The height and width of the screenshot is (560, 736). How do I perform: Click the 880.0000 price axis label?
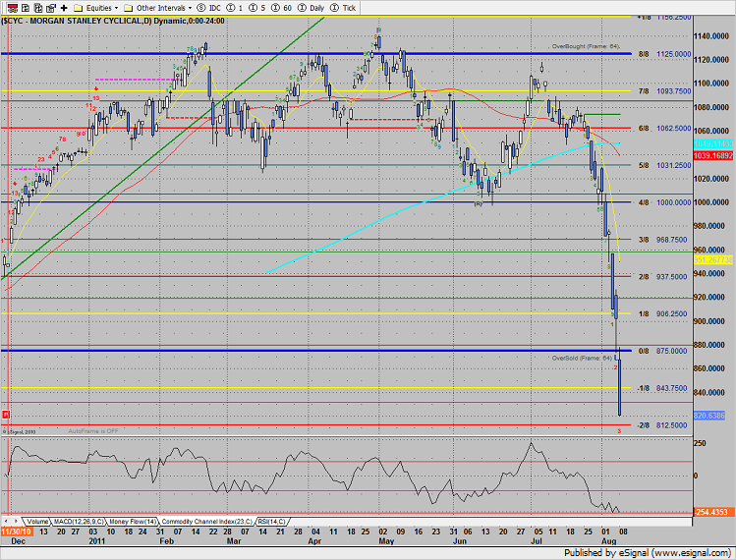(x=709, y=345)
